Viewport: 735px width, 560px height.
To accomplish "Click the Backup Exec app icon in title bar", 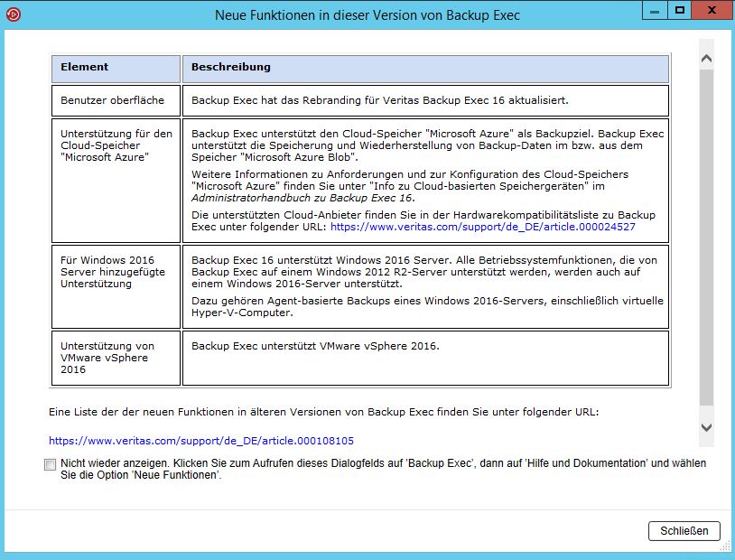I will pos(14,15).
